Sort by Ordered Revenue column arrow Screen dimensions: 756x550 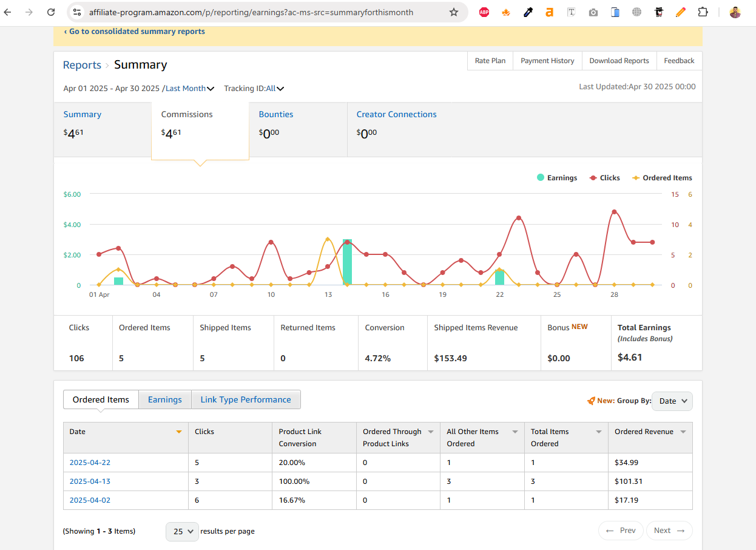(x=683, y=432)
